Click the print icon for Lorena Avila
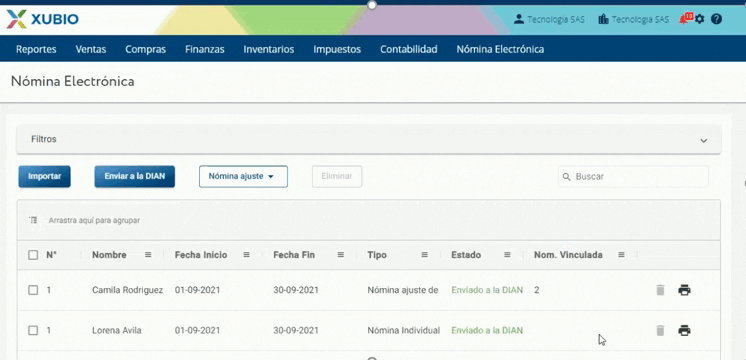Screen dimensions: 746x360 [x=684, y=330]
